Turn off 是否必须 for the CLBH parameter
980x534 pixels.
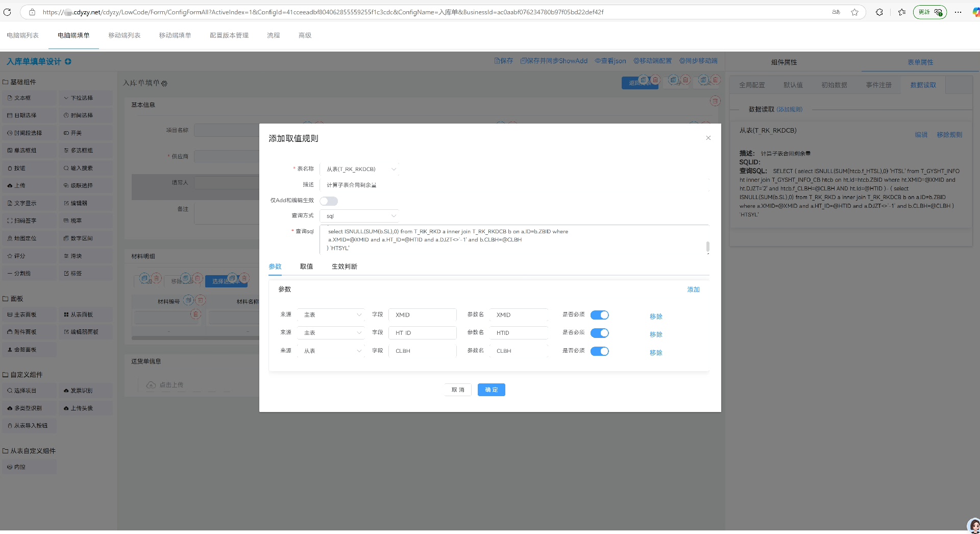599,351
